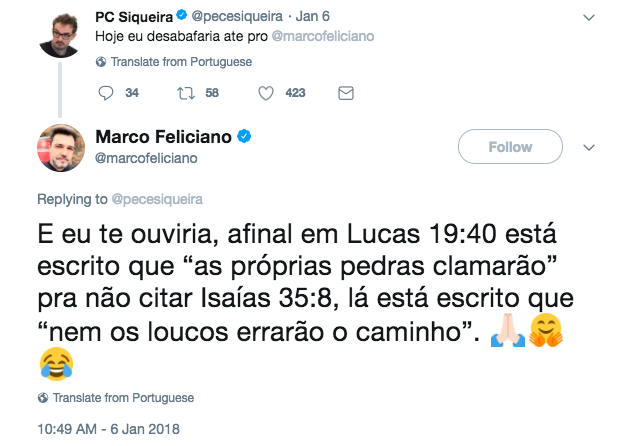Follow Marco Feliciano
This screenshot has width=635, height=446.
(510, 147)
